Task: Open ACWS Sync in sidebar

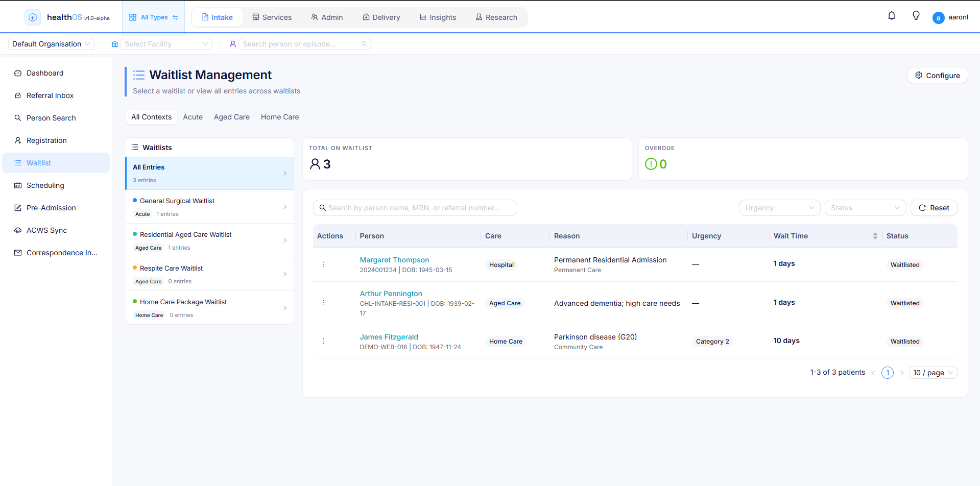Action: point(56,230)
